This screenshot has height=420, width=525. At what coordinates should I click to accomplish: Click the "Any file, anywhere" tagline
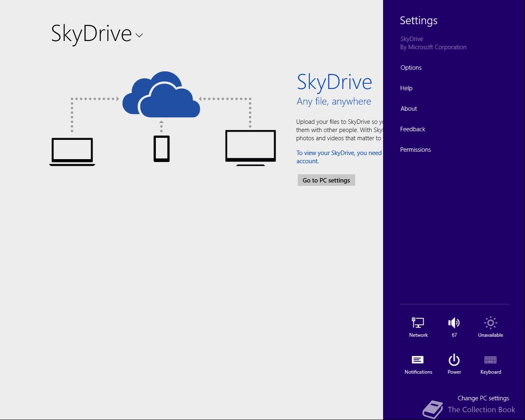334,101
